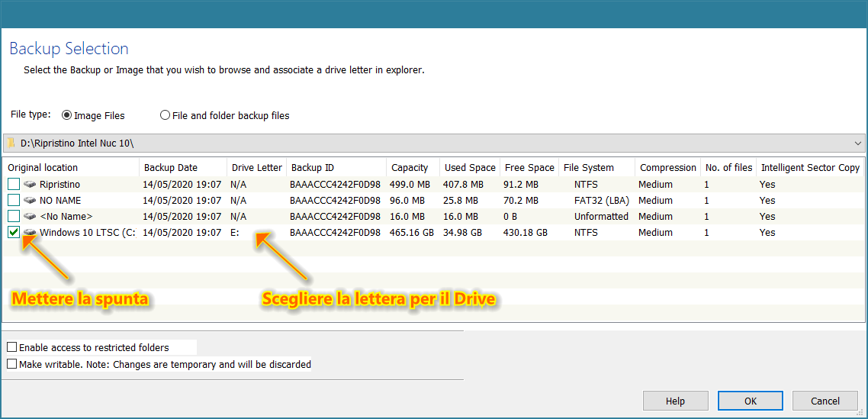Click the D:\Ripristino Intel Nuc 10\ path text
Viewport: 868px width, 419px height.
[x=78, y=143]
